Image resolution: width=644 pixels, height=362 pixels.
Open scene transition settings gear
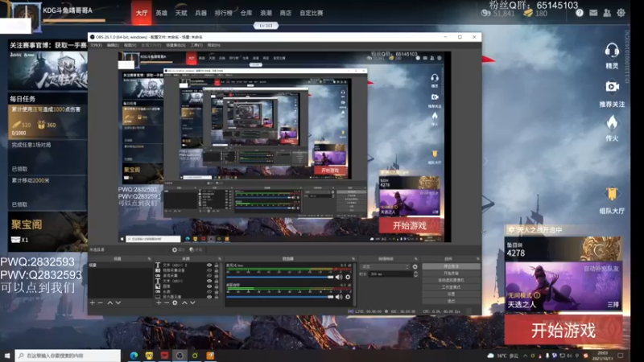(x=415, y=267)
